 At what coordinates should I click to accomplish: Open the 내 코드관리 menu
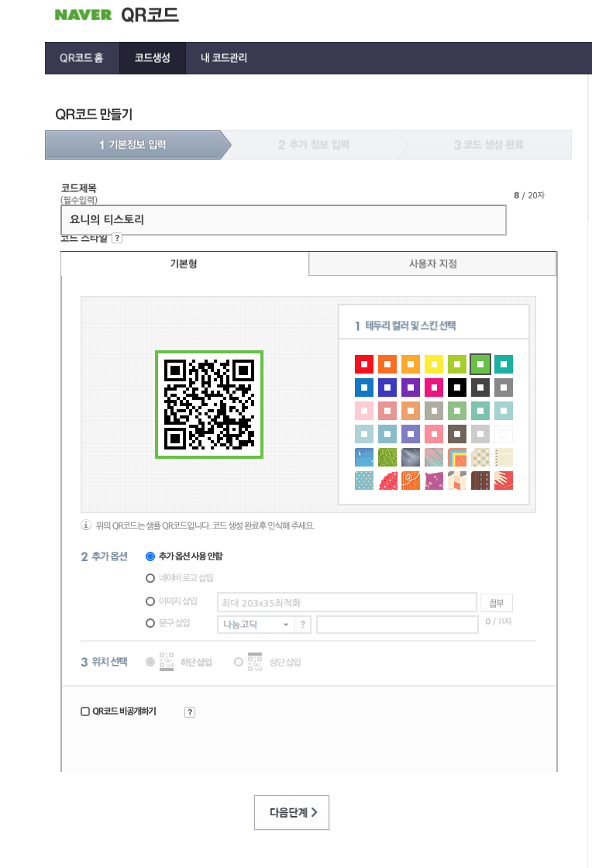pyautogui.click(x=224, y=57)
